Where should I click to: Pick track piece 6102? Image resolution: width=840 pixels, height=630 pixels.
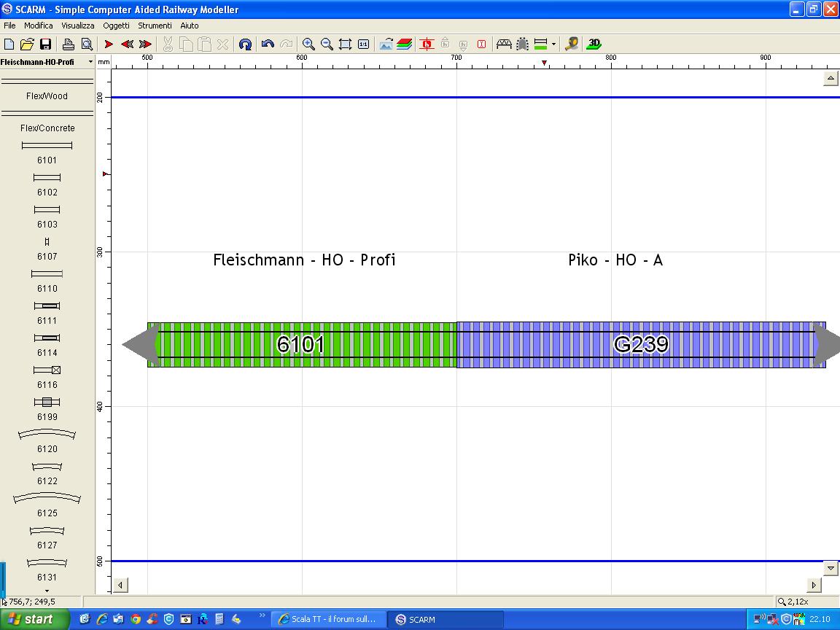[x=47, y=184]
